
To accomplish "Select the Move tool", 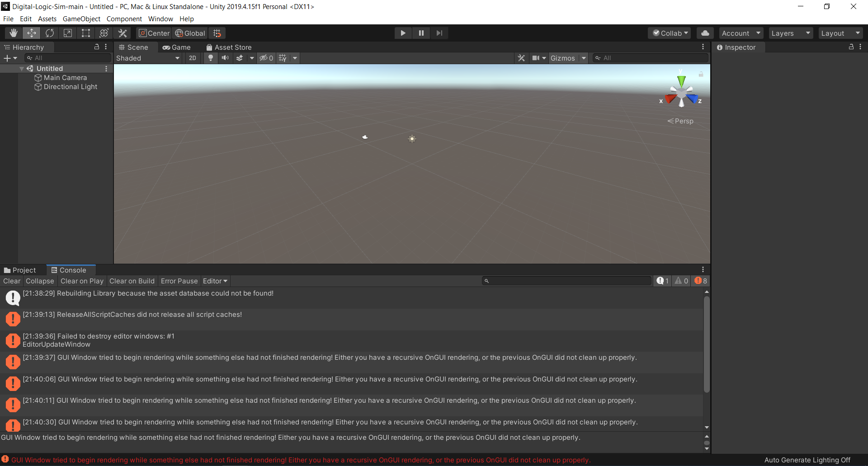I will point(31,33).
